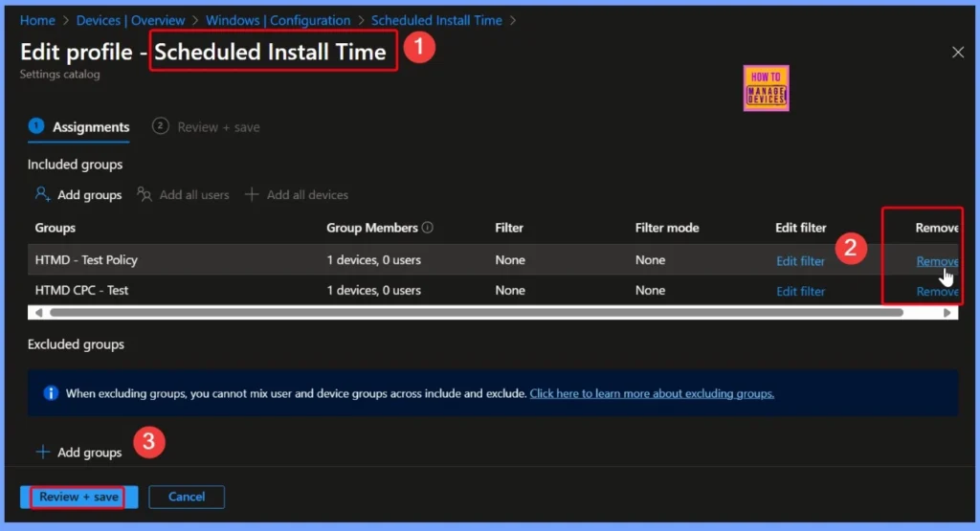Close the Edit profile pane
The image size is (980, 531).
click(x=957, y=53)
